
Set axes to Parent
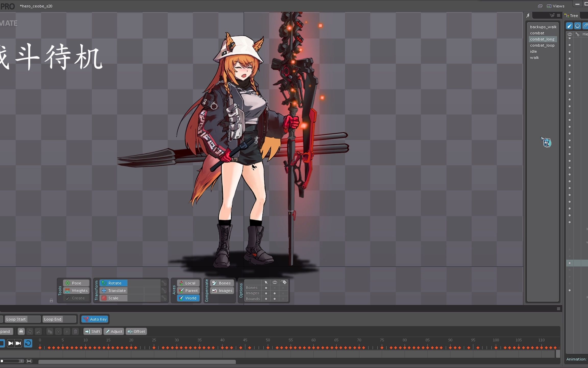tap(188, 291)
